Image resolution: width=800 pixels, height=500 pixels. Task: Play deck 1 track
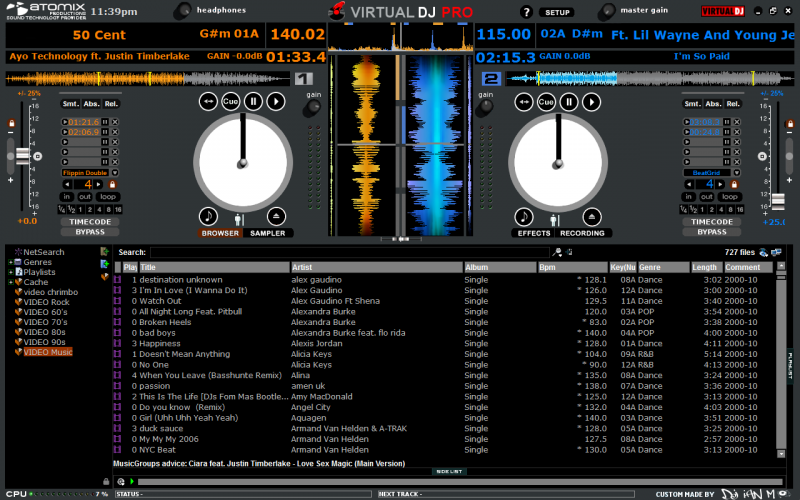(276, 102)
